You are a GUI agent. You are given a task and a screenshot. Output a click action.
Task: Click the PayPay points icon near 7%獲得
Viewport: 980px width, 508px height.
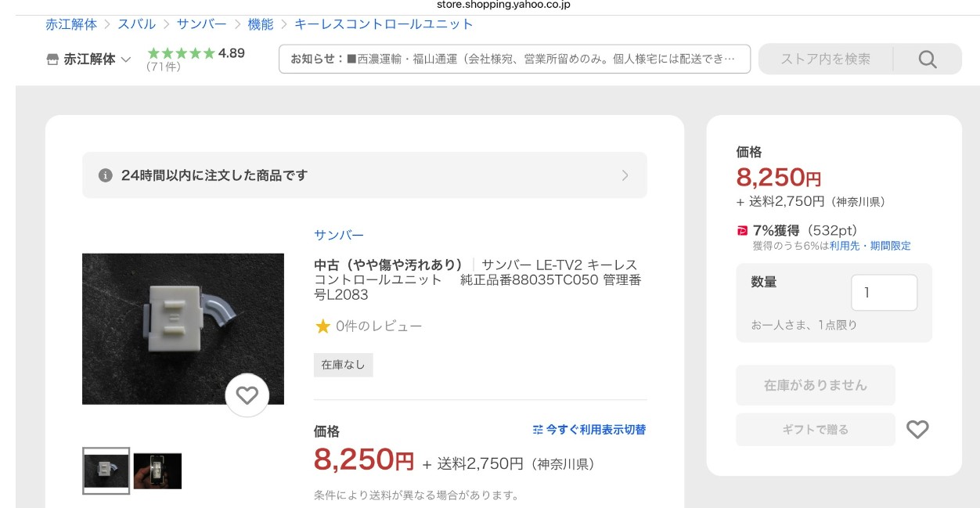(x=742, y=230)
